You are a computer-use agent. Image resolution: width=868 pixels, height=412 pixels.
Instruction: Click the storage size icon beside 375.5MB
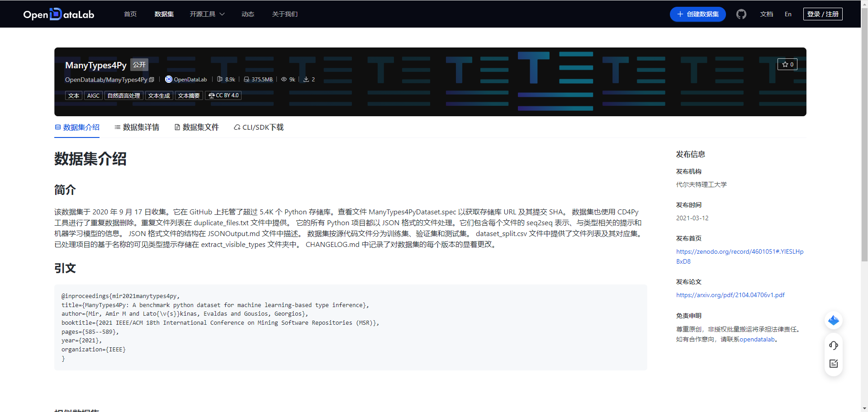[247, 79]
